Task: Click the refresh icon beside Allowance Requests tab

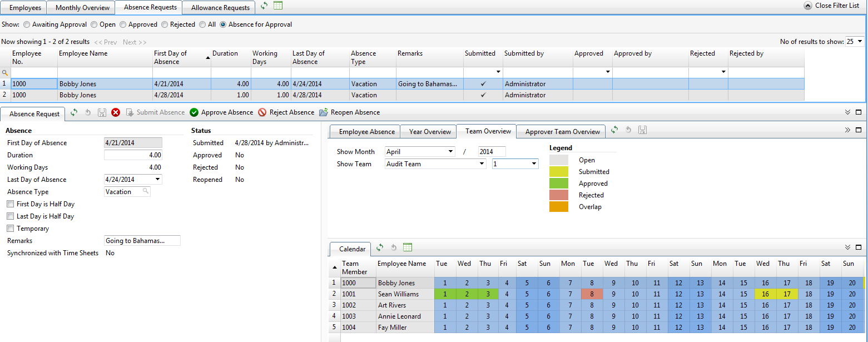Action: coord(264,6)
